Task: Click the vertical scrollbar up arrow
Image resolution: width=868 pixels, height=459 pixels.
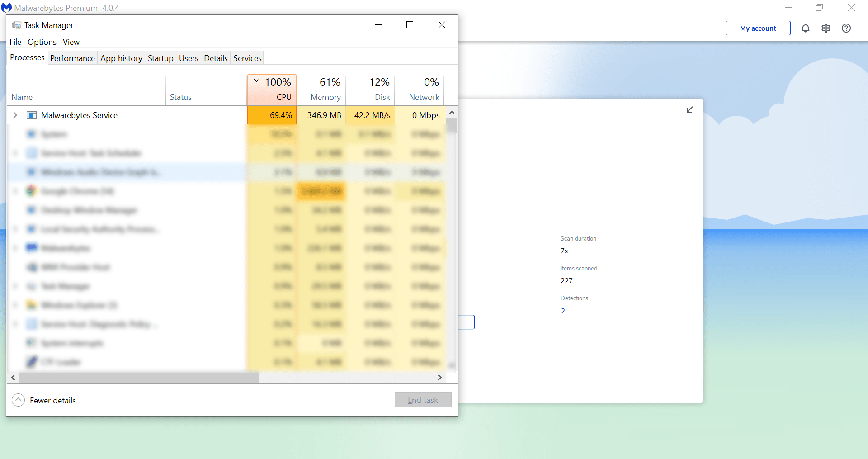Action: point(451,112)
